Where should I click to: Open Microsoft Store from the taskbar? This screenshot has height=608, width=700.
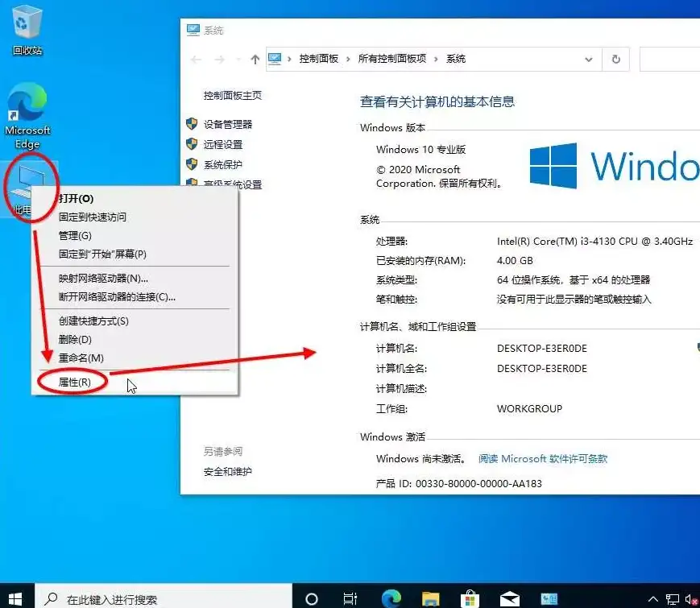click(470, 598)
